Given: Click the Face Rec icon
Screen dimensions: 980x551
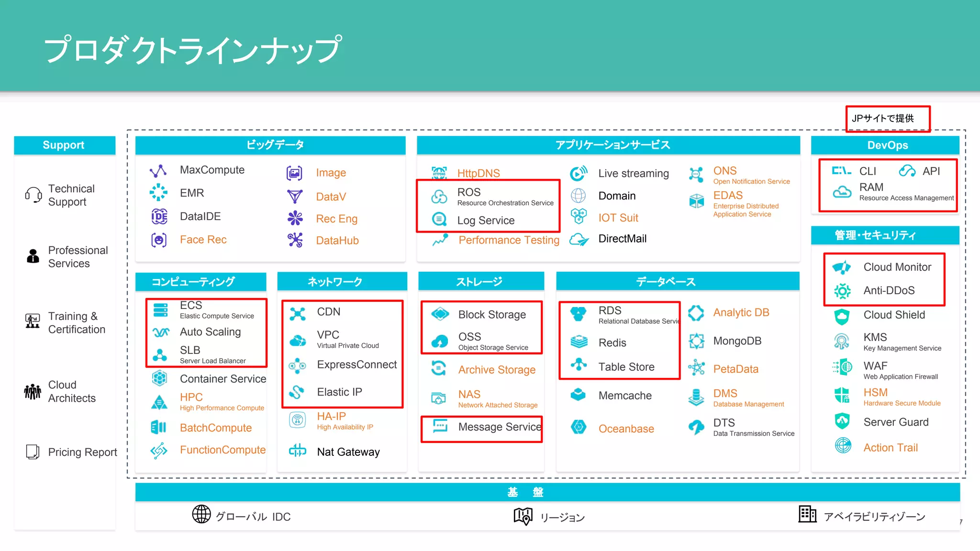Looking at the screenshot, I should tap(159, 240).
